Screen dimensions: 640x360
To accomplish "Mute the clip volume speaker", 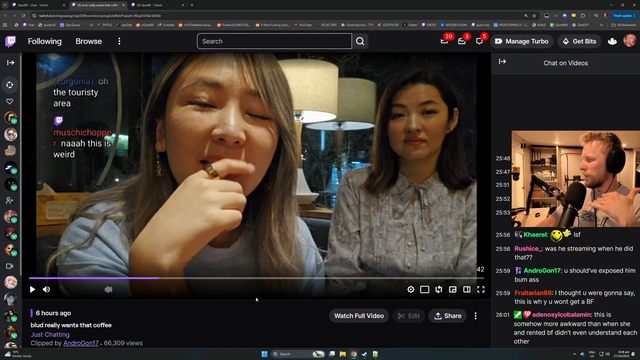I will tap(47, 289).
